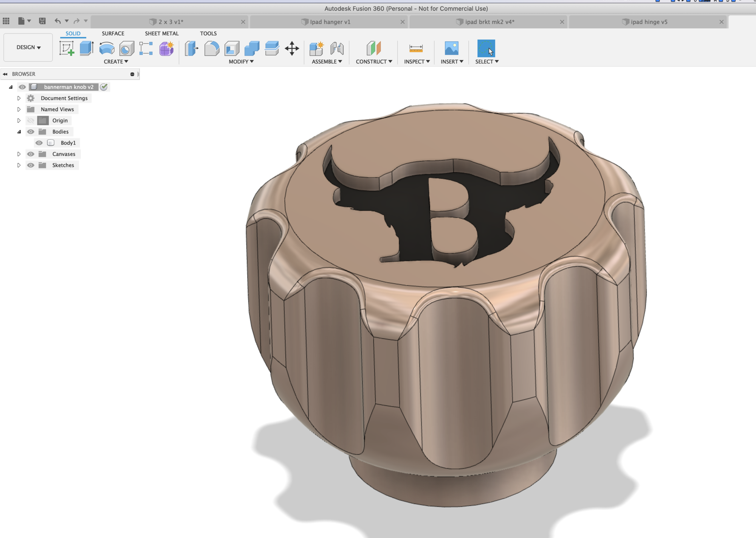Open the File menu document icon
This screenshot has width=756, height=538.
[22, 21]
